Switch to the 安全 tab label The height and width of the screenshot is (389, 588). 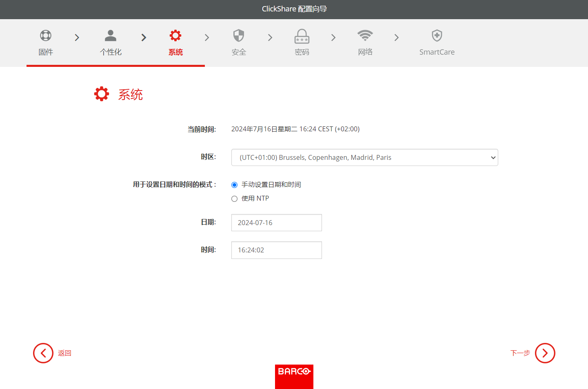[x=239, y=52]
